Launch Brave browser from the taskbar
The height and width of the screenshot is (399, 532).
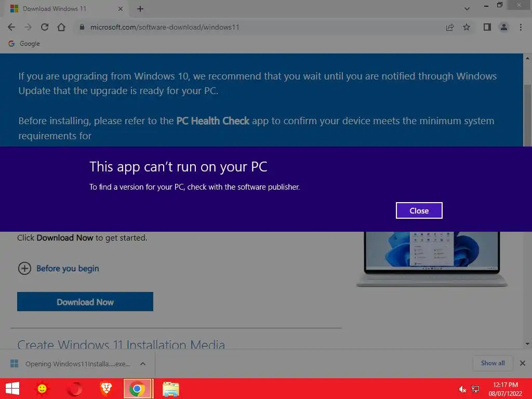[106, 389]
